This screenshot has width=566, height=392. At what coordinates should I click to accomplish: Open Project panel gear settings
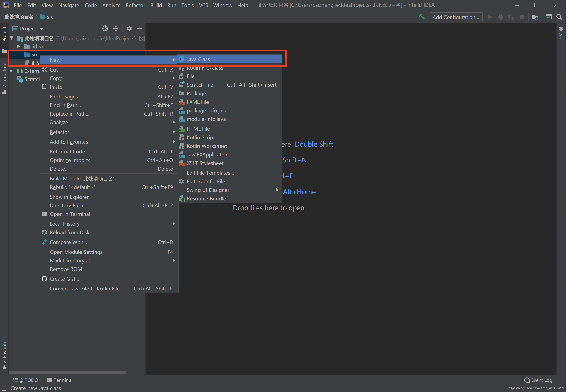coord(129,29)
